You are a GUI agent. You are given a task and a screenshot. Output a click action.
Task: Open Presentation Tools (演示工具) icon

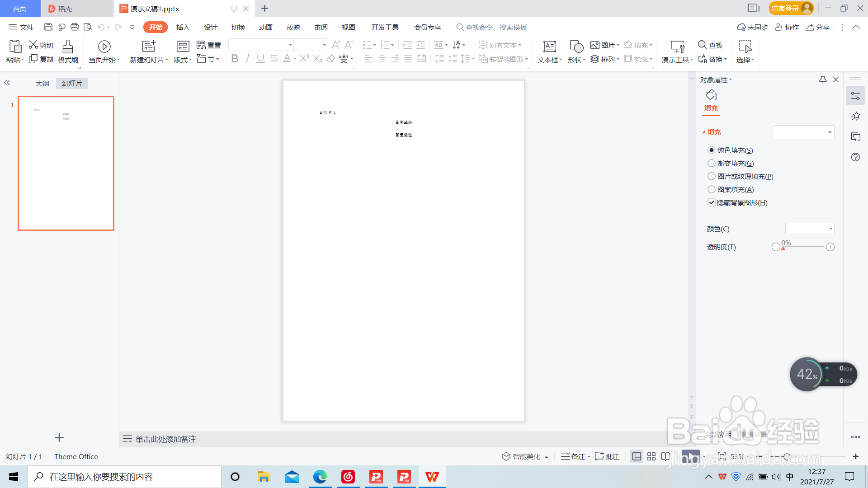pos(677,46)
